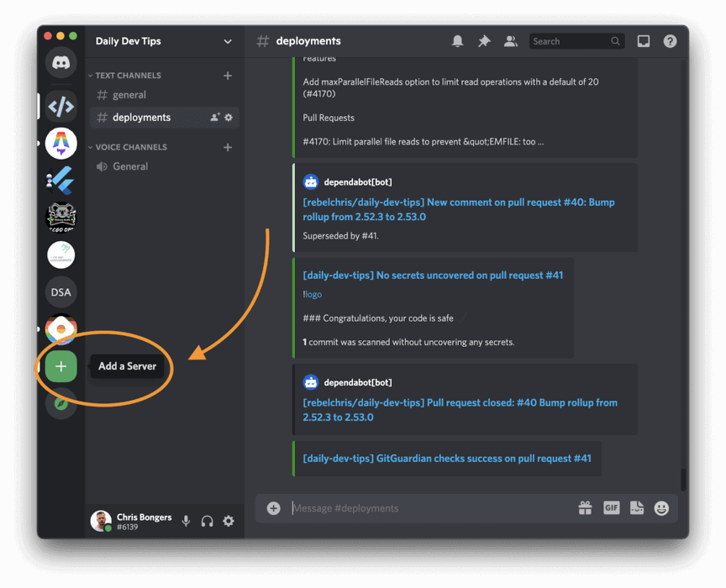
Task: Open the DSA server
Action: pyautogui.click(x=61, y=292)
